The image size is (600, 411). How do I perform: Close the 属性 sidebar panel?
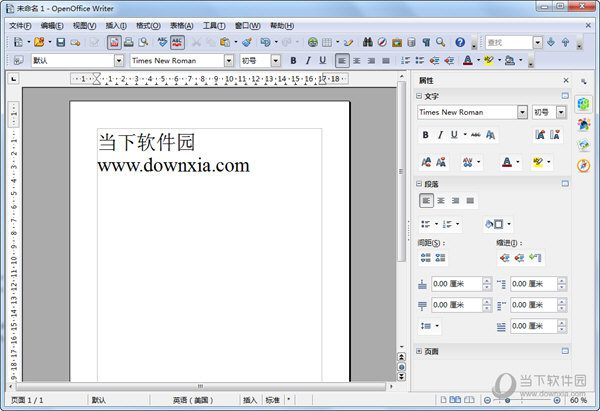(x=566, y=80)
